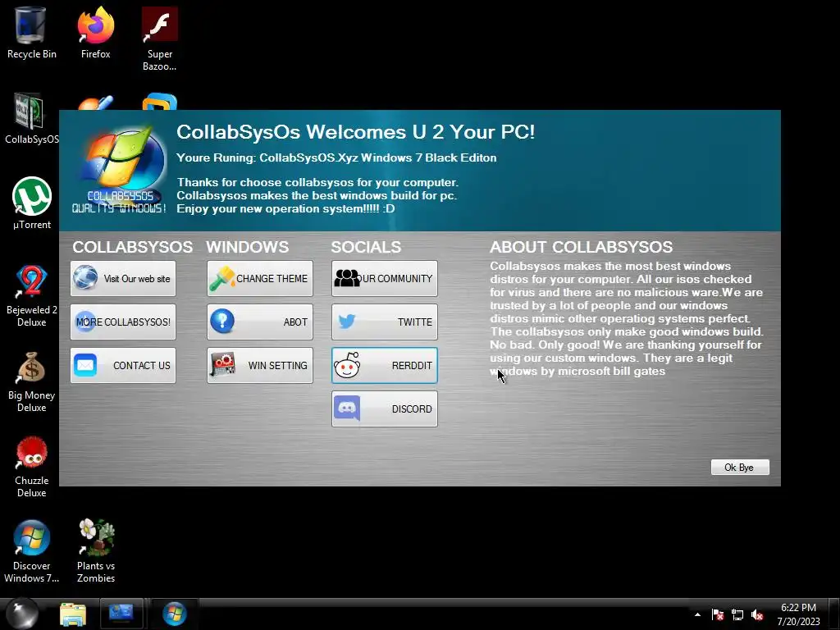Click the CONTACT US button
The height and width of the screenshot is (630, 840).
click(x=123, y=365)
